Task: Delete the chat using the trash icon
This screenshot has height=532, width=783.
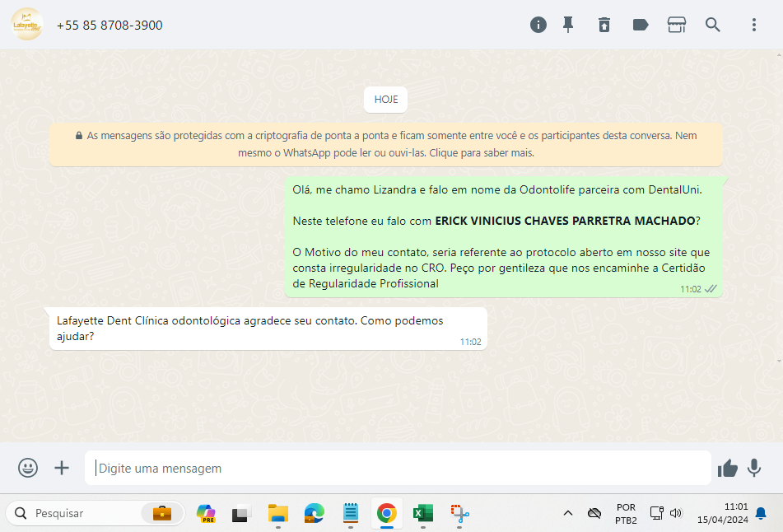Action: (604, 25)
